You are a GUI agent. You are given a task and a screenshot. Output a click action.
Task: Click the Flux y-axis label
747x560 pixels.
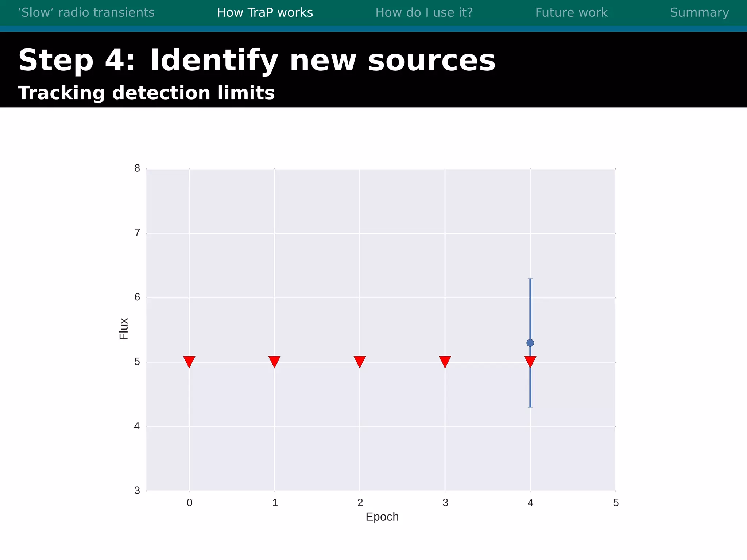[124, 329]
